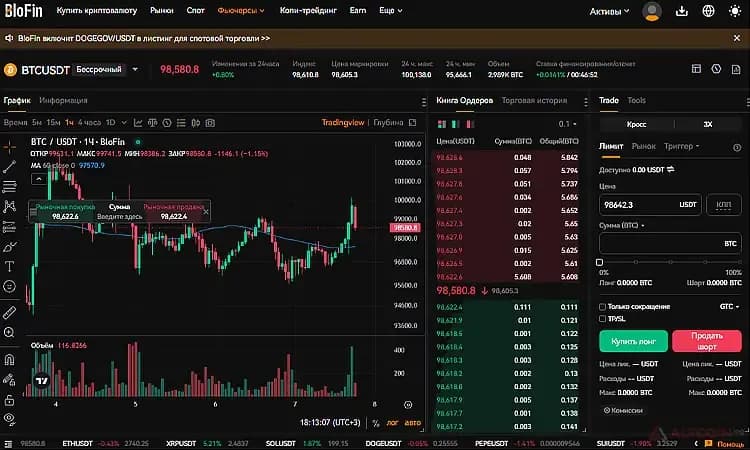
Task: Close the announcement banner
Action: [x=737, y=38]
